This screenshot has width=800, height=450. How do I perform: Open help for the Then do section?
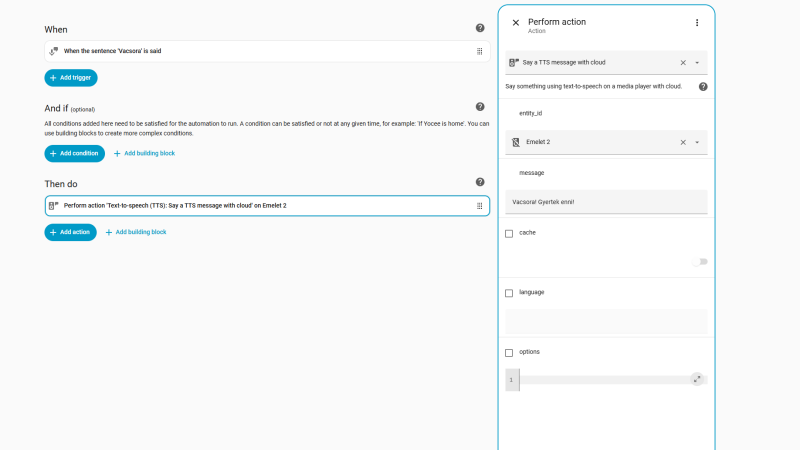click(480, 182)
